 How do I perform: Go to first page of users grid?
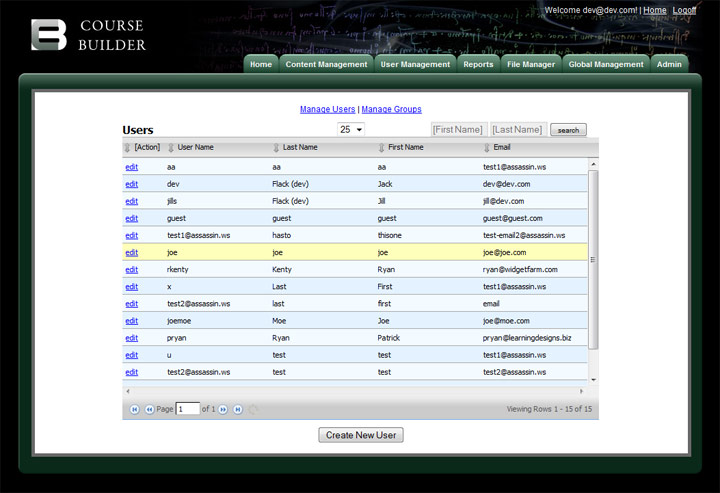click(134, 409)
